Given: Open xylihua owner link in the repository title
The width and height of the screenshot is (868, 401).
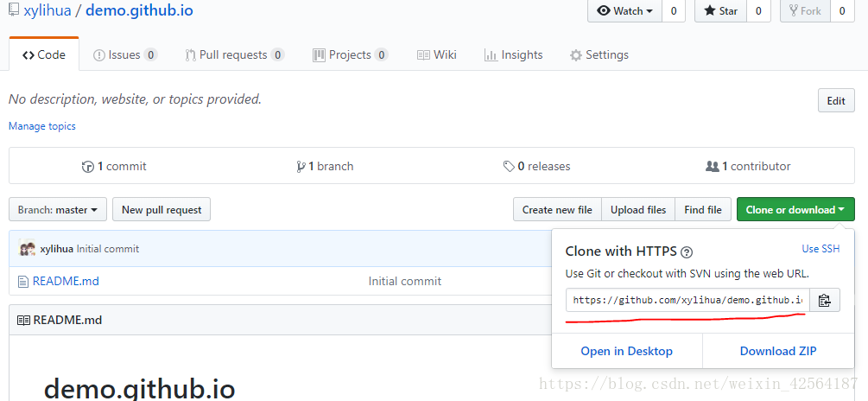Looking at the screenshot, I should click(x=48, y=10).
